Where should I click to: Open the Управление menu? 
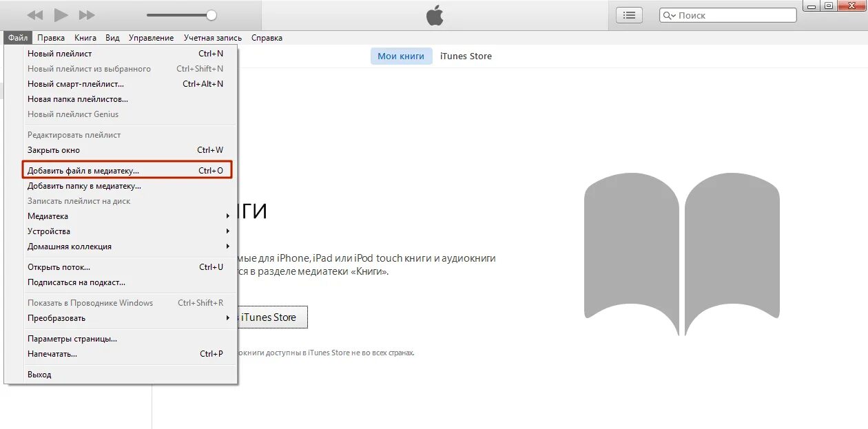(151, 38)
